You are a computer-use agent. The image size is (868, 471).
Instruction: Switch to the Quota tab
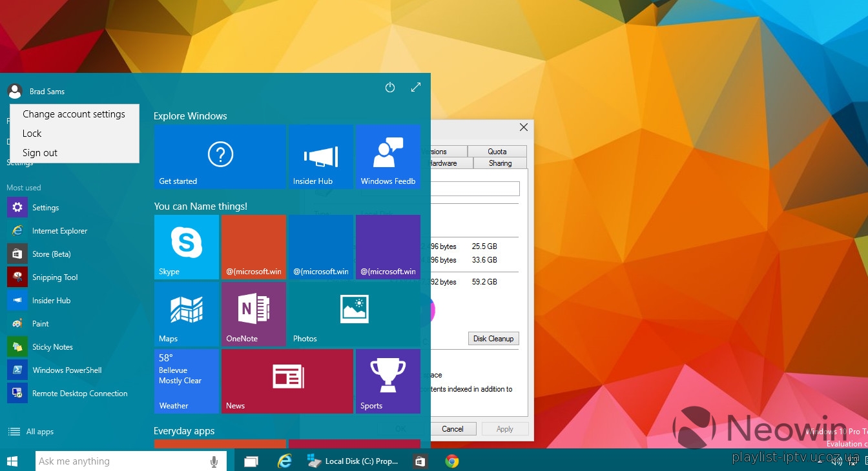[x=497, y=152]
